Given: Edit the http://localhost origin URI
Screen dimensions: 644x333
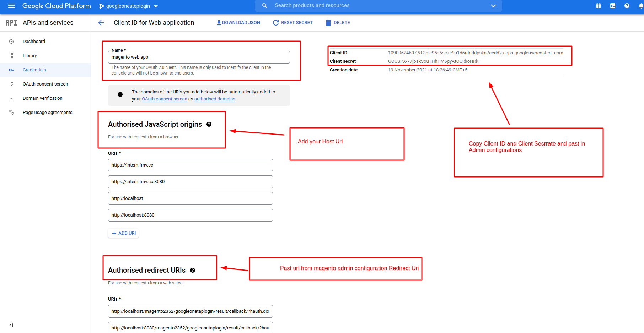Looking at the screenshot, I should [190, 198].
